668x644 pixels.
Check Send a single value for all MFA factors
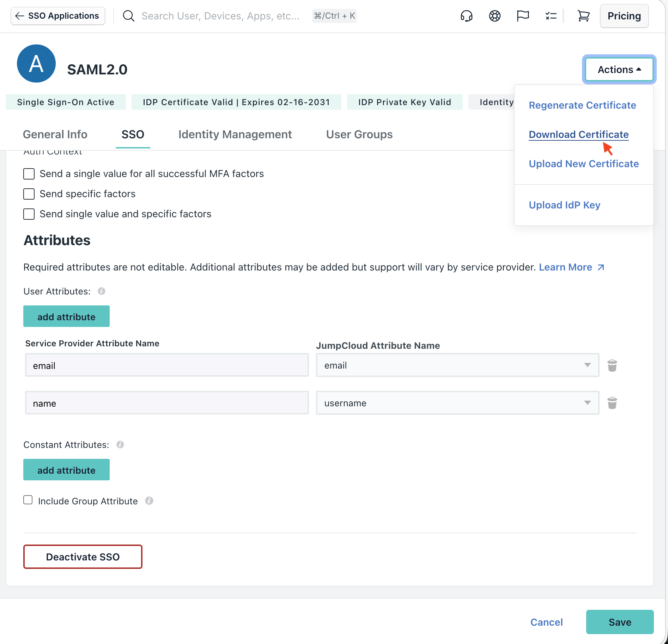[x=29, y=174]
